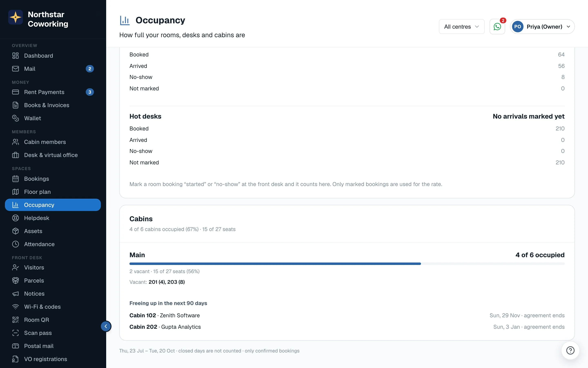
Task: Click the Floor plan map icon
Action: [16, 192]
